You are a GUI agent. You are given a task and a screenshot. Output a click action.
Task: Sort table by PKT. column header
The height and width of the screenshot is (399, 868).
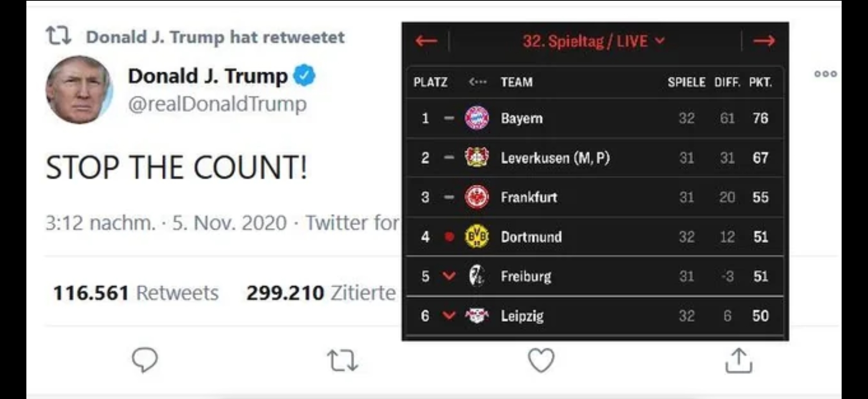760,82
